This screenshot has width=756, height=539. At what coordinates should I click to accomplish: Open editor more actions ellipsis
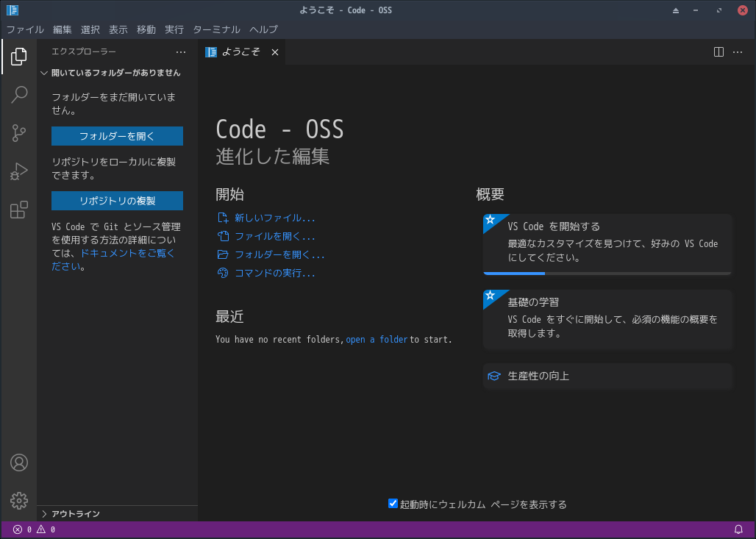tap(738, 52)
